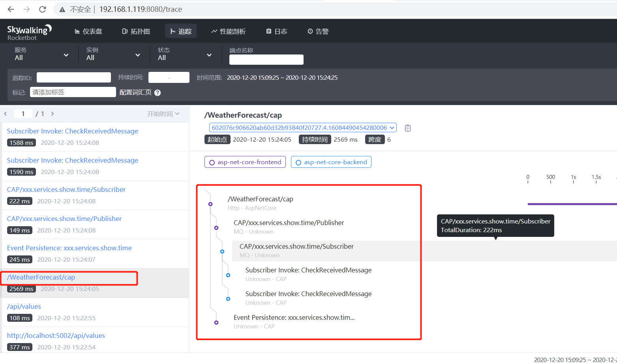The image size is (617, 364).
Task: Toggle the asp-net-core-frontend service filter
Action: coord(245,162)
